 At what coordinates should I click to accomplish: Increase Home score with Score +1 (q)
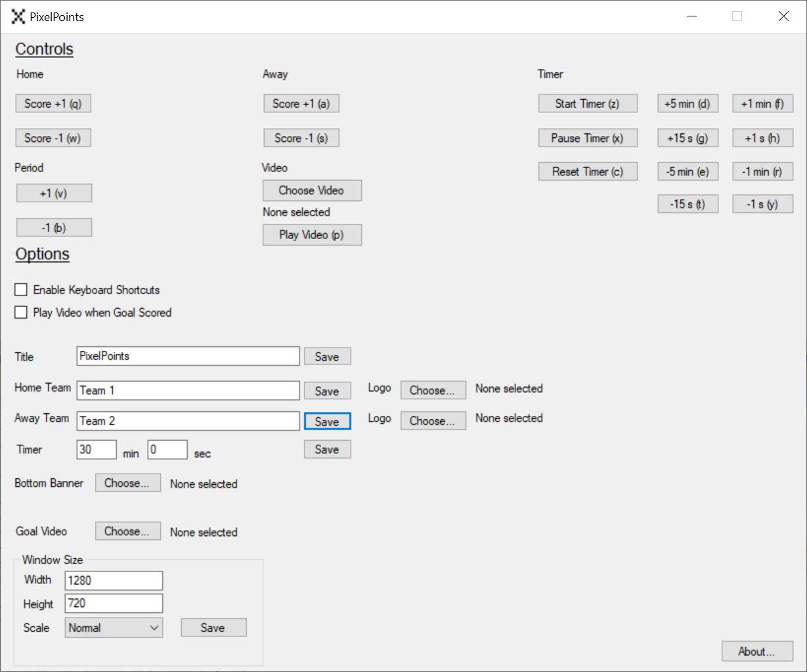tap(53, 104)
